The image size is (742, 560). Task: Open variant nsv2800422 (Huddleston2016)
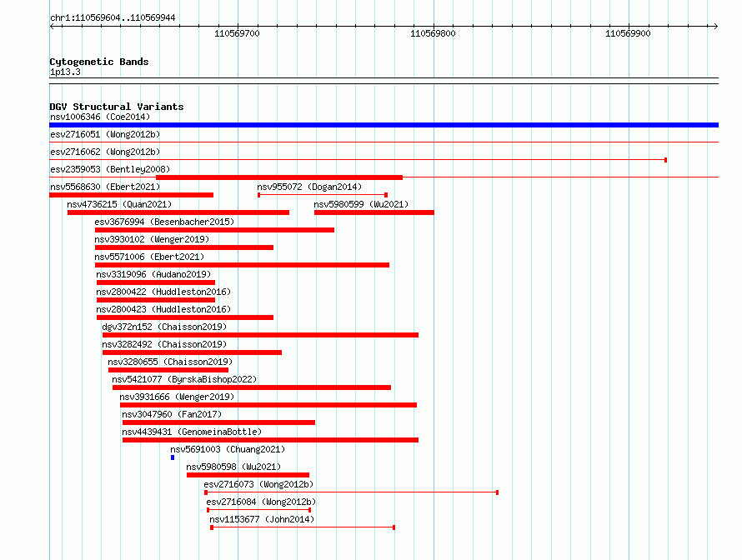click(x=163, y=292)
